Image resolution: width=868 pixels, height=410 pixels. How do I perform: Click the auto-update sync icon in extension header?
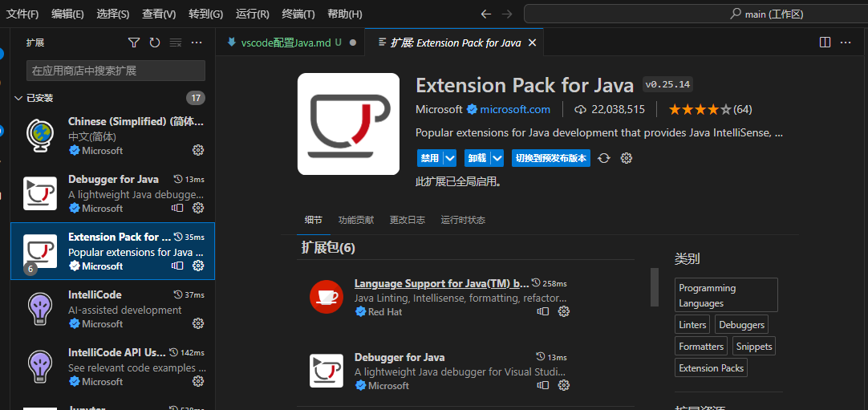point(604,158)
